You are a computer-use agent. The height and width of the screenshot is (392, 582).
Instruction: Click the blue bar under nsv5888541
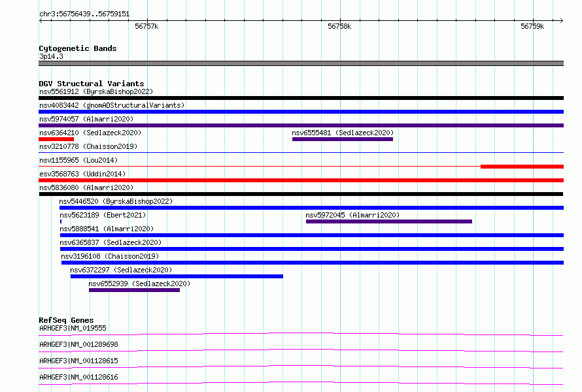pos(312,235)
